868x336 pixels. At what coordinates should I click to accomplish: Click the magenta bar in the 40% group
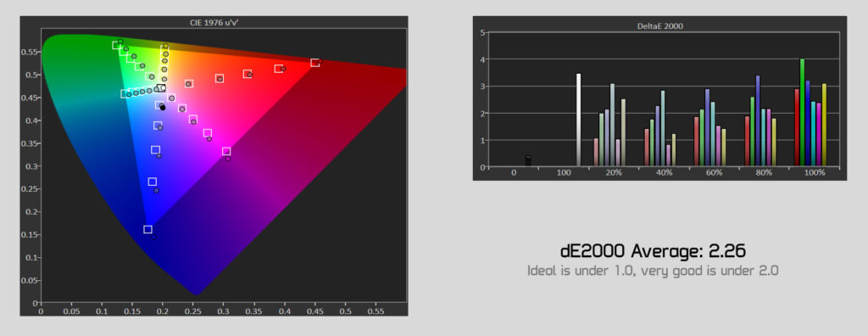(668, 155)
